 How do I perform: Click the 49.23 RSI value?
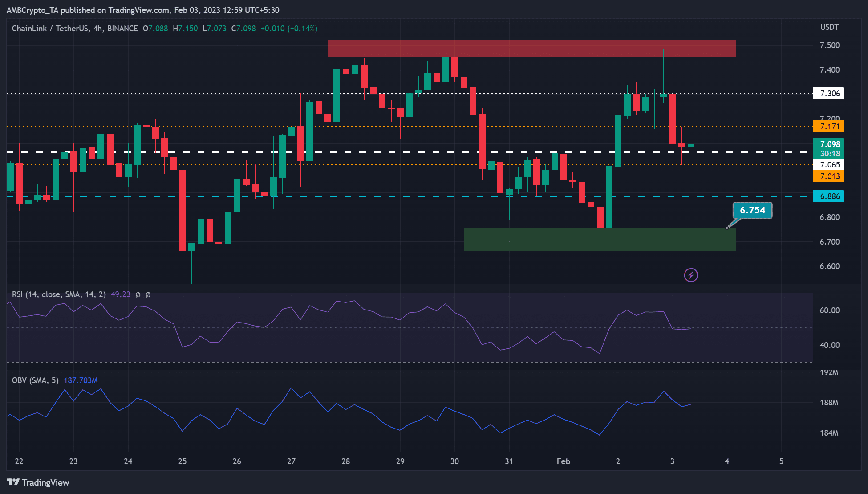121,294
